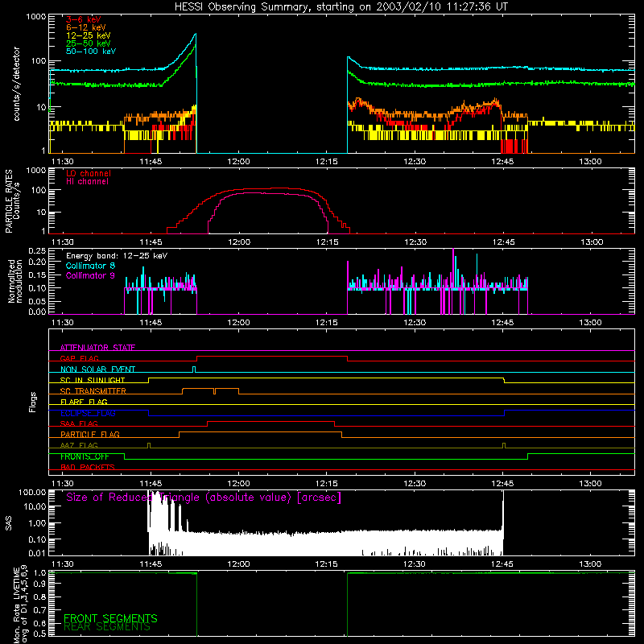Click the ATTENUATOR STATE flag label

click(x=97, y=348)
